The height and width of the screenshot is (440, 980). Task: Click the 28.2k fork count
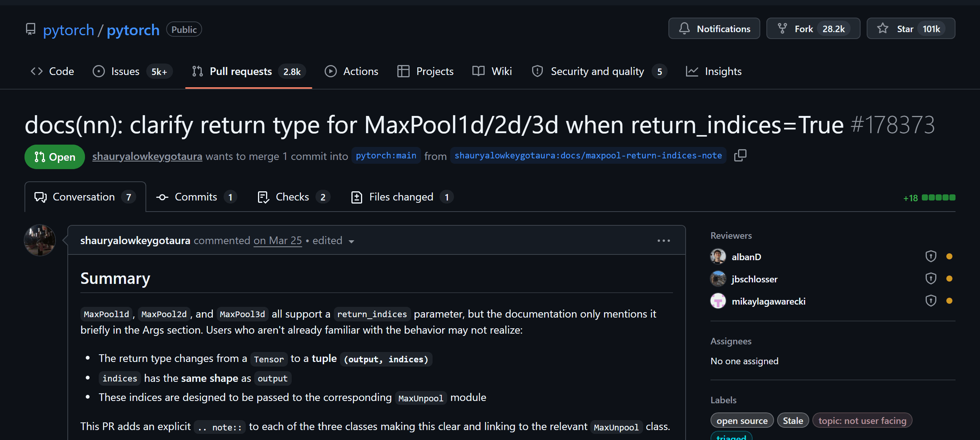click(833, 29)
